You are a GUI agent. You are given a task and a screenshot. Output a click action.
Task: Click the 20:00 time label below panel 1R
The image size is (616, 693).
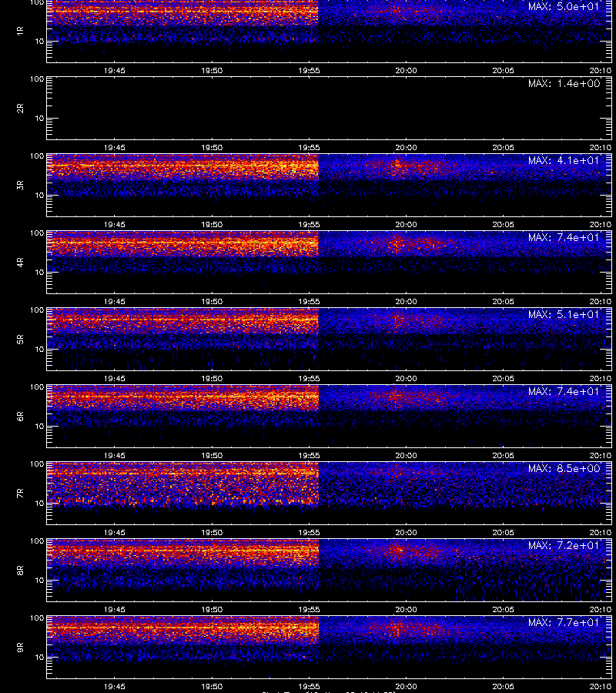coord(406,71)
